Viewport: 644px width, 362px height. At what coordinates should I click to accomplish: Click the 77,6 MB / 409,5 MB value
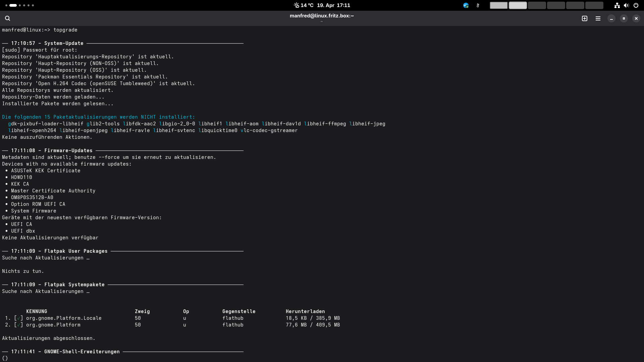pyautogui.click(x=313, y=325)
